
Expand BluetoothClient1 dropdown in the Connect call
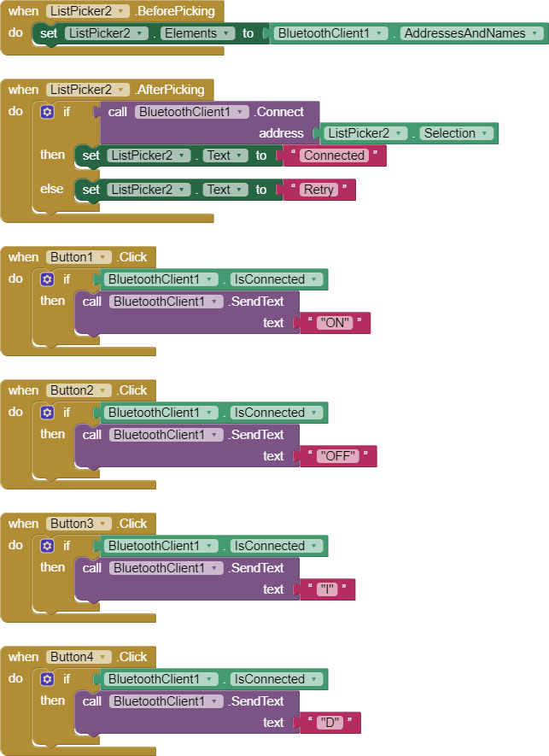click(191, 112)
